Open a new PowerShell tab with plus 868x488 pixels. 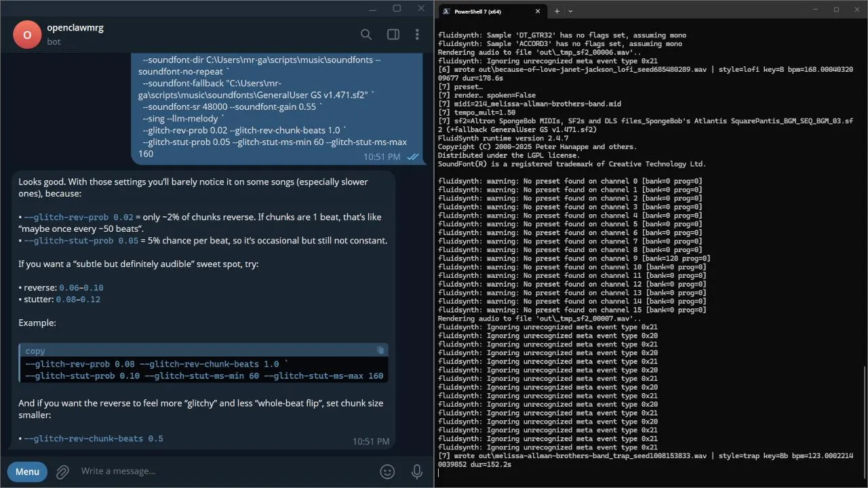click(557, 11)
